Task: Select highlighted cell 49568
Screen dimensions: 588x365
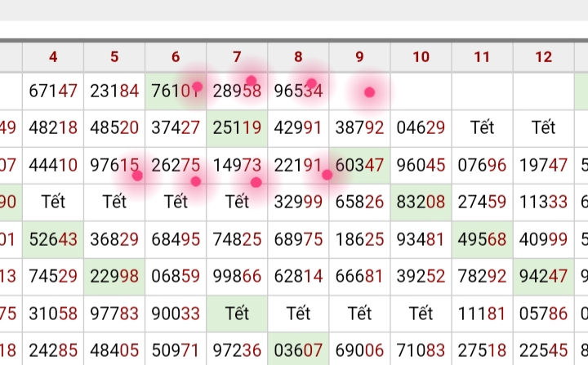Action: (x=482, y=239)
